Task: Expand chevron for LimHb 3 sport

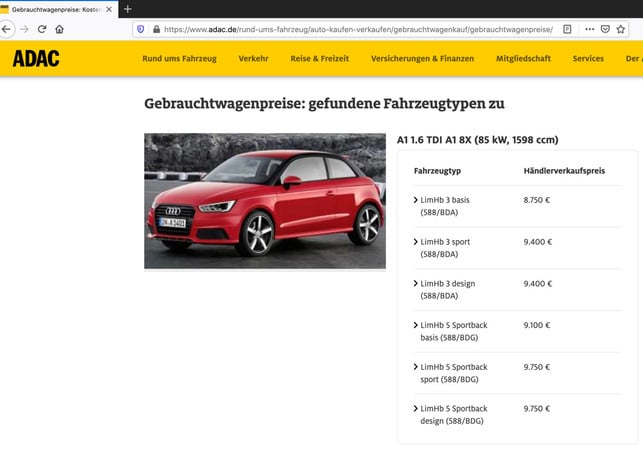Action: pos(416,242)
